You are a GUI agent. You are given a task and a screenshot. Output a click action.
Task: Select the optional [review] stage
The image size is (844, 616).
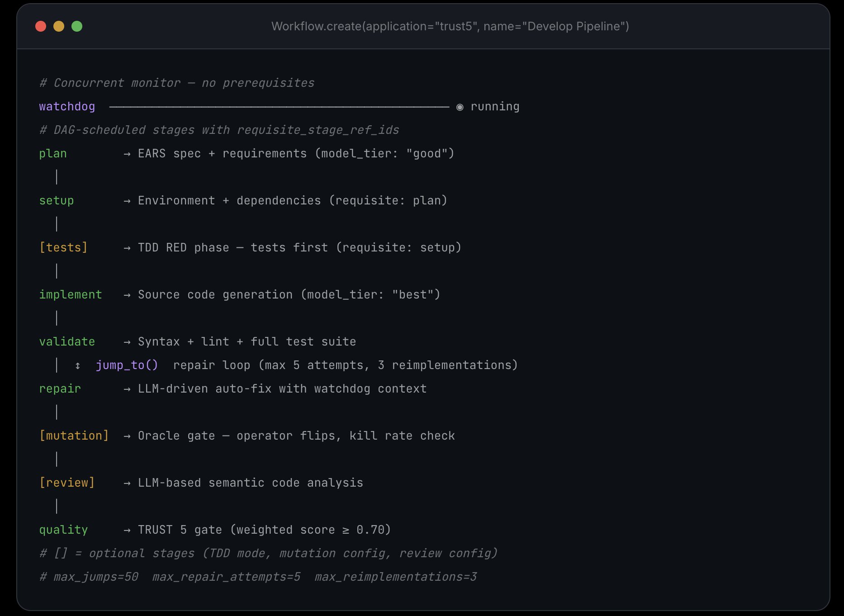[67, 483]
